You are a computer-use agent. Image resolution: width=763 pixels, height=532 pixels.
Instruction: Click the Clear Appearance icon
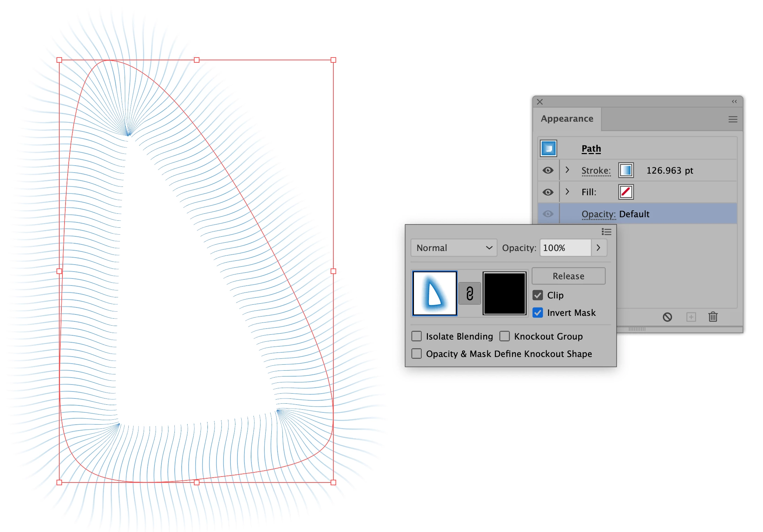click(667, 317)
